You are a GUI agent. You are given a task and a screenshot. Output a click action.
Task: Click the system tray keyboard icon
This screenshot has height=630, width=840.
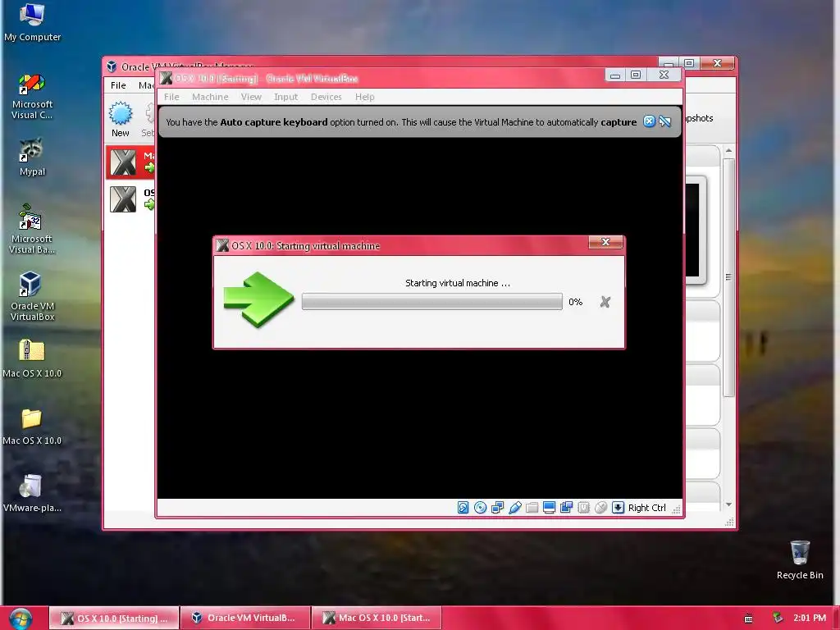coord(748,619)
